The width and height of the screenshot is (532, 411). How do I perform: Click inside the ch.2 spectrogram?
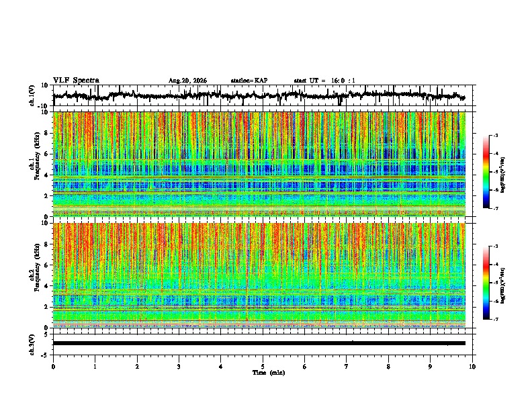point(259,275)
